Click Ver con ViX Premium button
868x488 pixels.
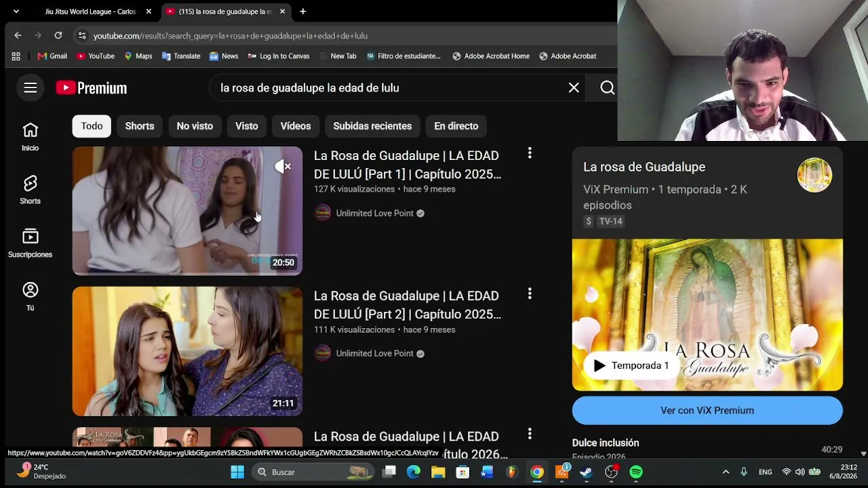tap(707, 410)
